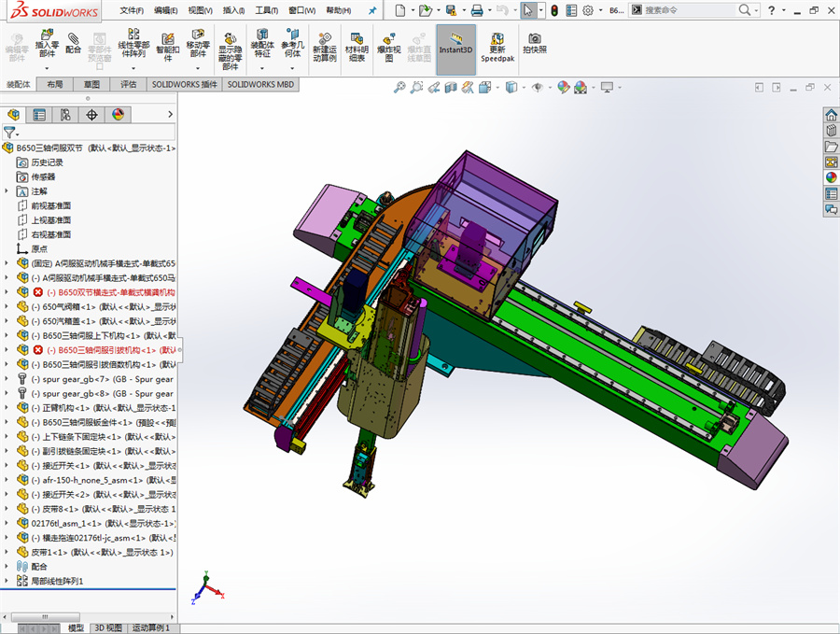Click the 运动算例 1 bottom tab

[x=152, y=627]
